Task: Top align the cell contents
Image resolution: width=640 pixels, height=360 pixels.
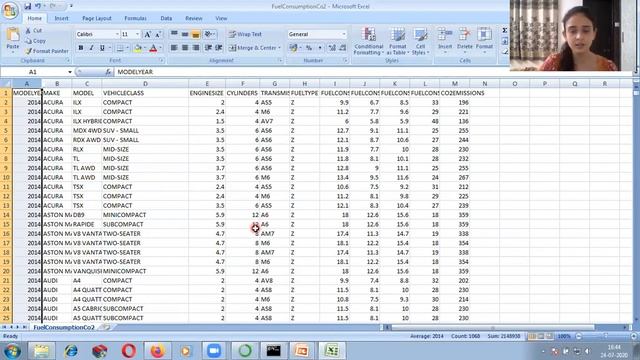Action: click(174, 34)
